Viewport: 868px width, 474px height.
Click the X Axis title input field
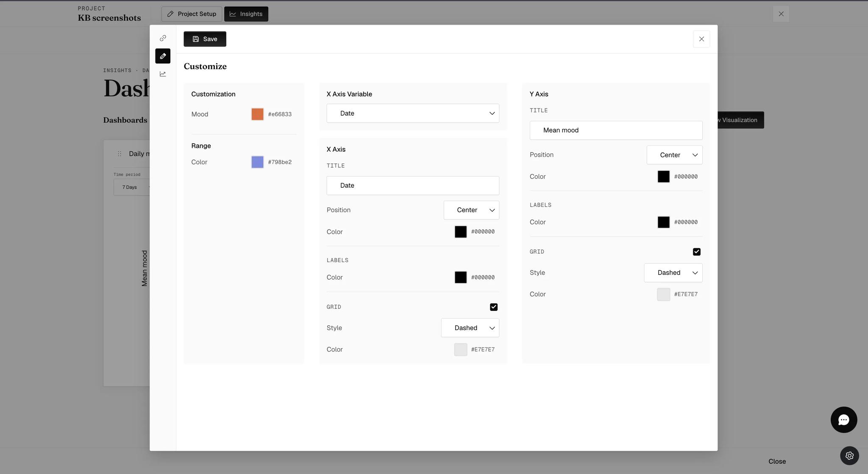[413, 186]
